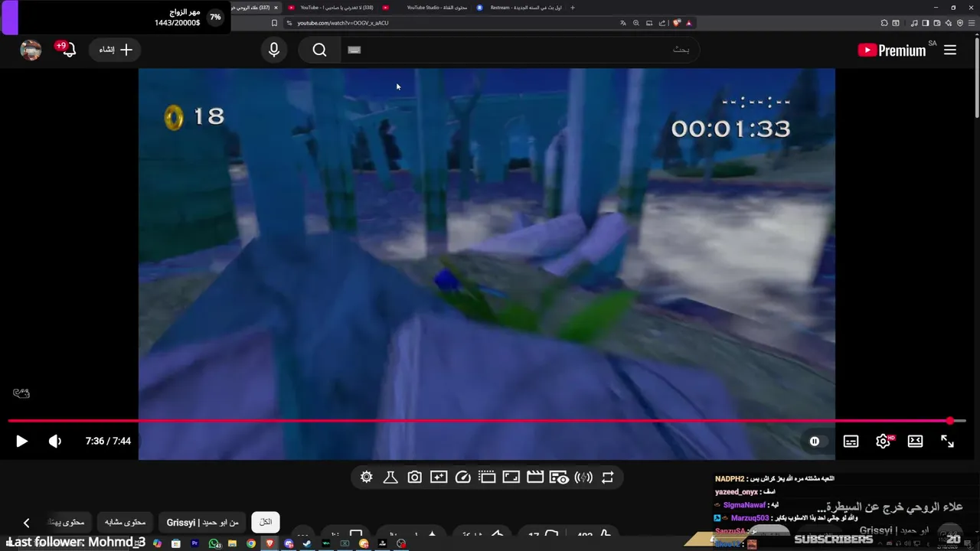This screenshot has width=980, height=551.
Task: Toggle volume boost with the sound waves icon
Action: coord(583,477)
